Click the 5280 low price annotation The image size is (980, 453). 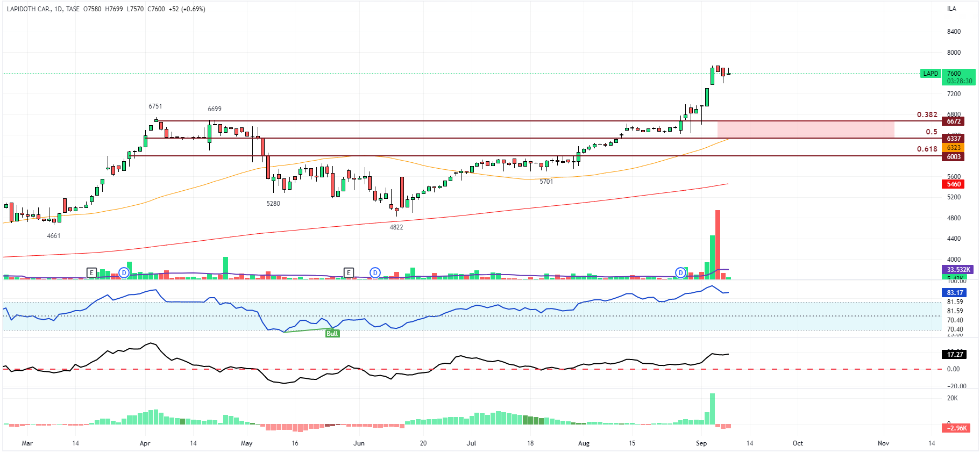273,204
